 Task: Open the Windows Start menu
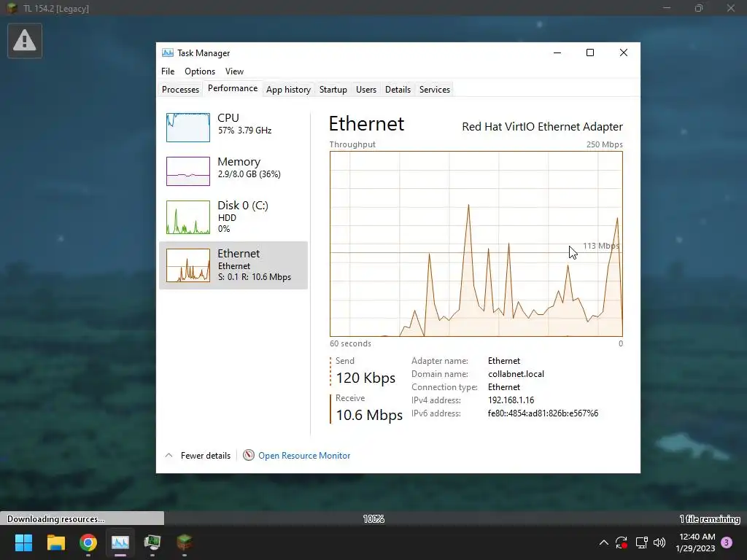(23, 542)
